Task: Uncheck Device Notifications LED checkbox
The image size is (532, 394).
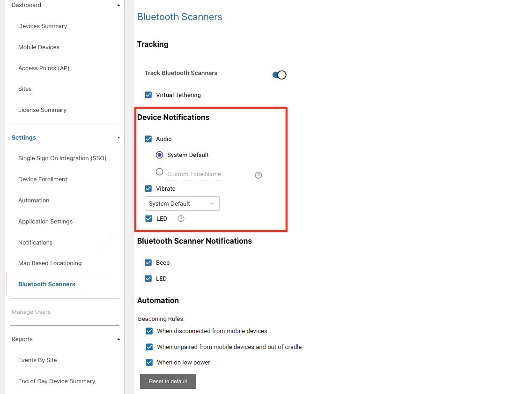Action: click(x=148, y=218)
